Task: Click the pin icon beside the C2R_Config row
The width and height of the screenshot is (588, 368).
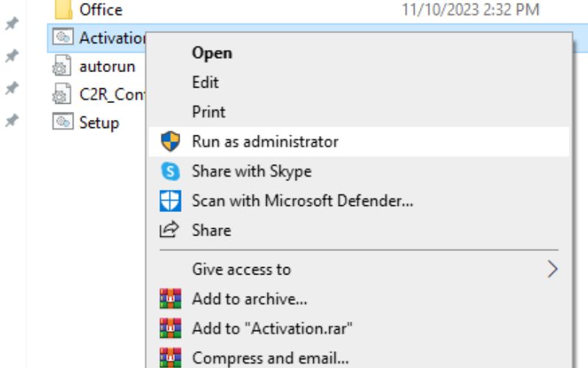Action: click(12, 88)
